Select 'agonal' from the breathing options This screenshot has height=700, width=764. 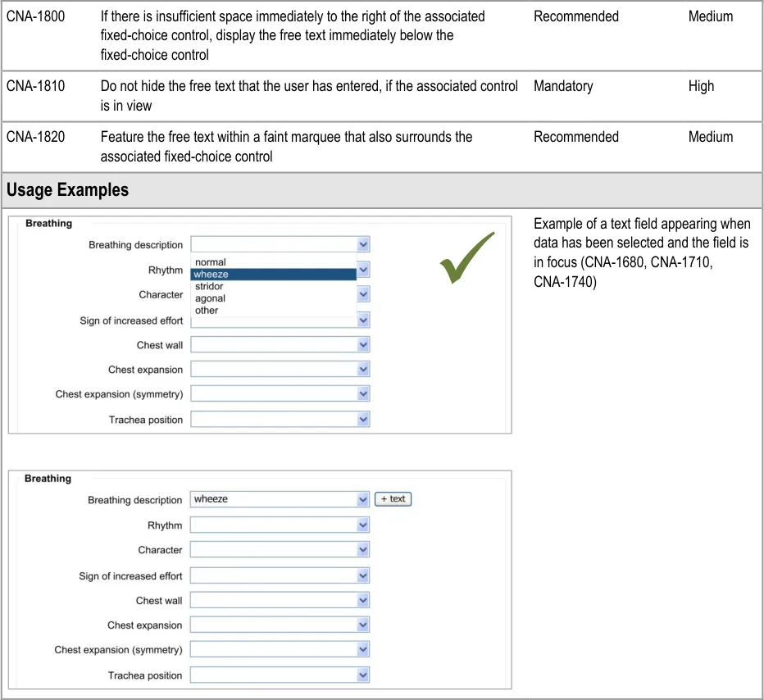(210, 298)
